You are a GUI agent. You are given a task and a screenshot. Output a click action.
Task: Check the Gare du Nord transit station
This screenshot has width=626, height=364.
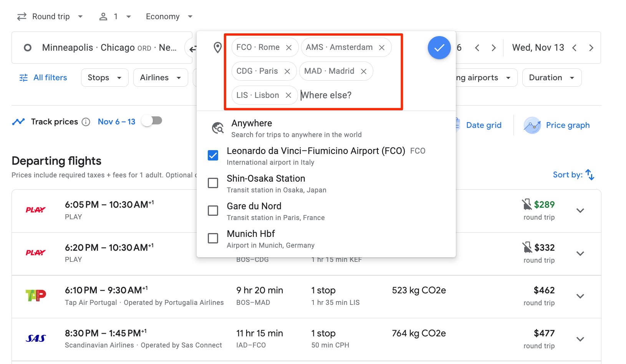tap(213, 210)
